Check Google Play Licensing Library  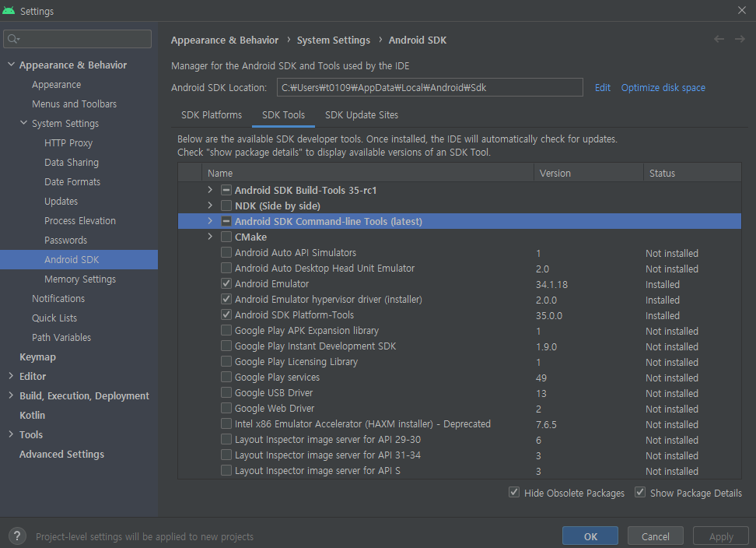coord(226,361)
